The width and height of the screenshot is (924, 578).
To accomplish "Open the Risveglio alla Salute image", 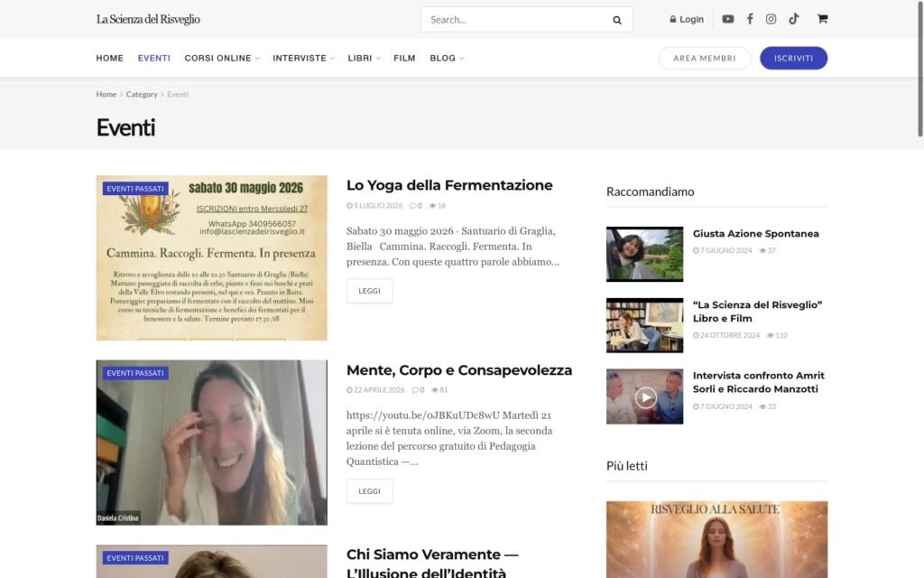I will 716,539.
